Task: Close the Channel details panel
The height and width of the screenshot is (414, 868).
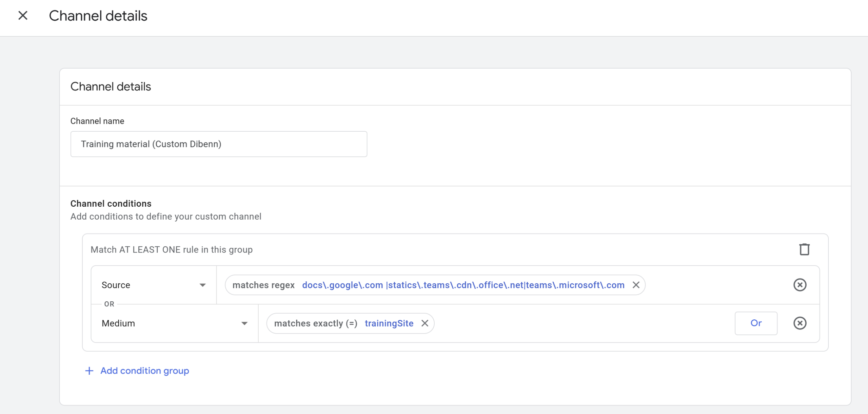Action: [23, 16]
